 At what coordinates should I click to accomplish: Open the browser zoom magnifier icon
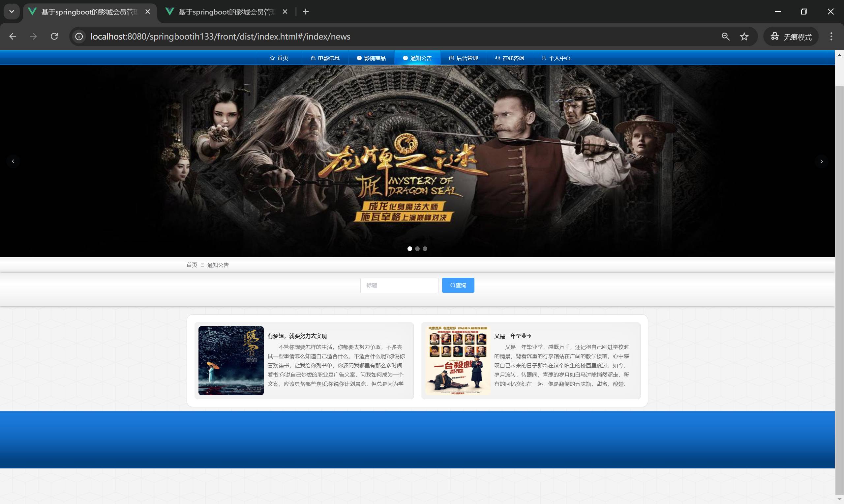(x=725, y=36)
